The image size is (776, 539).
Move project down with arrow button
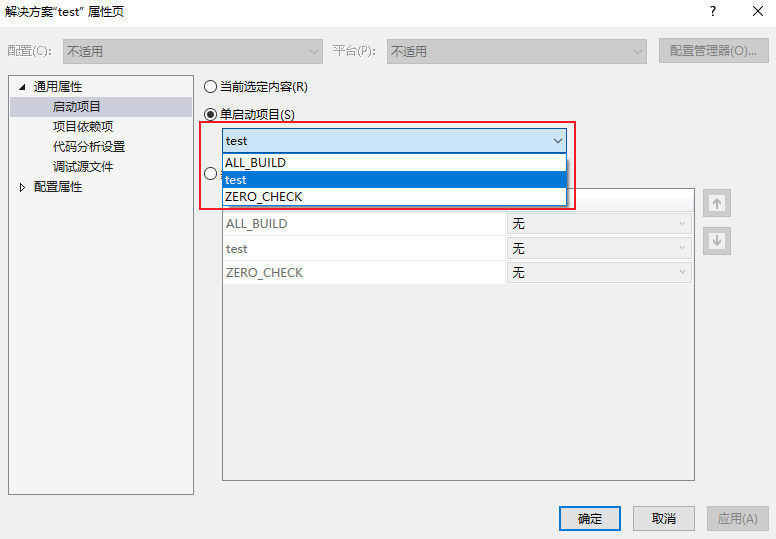pyautogui.click(x=717, y=241)
